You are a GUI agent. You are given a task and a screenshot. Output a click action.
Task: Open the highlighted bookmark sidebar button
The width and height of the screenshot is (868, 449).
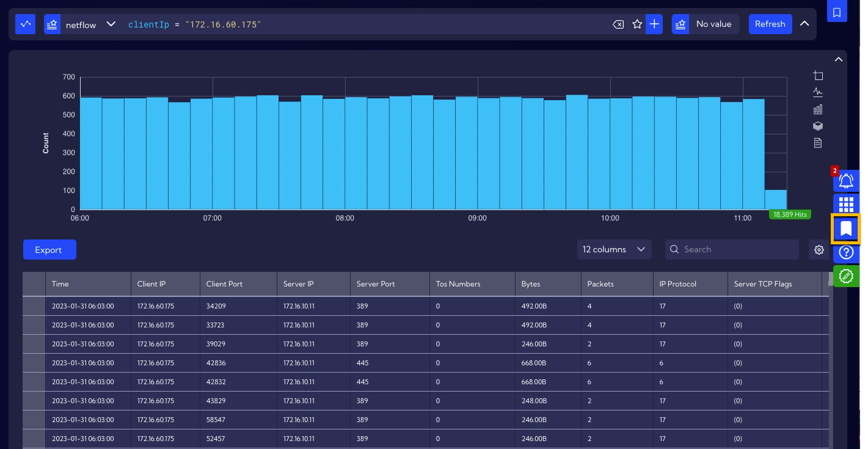(x=846, y=229)
